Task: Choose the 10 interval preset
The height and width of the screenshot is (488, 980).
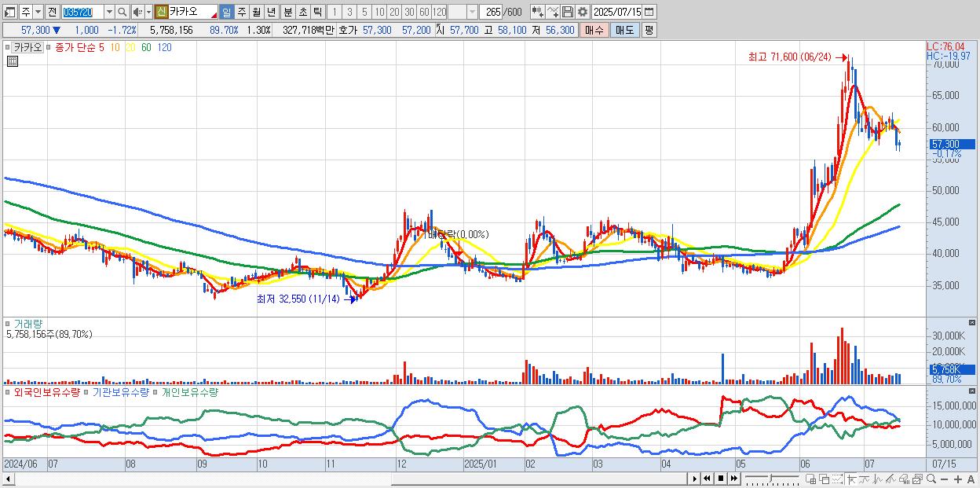Action: point(379,13)
